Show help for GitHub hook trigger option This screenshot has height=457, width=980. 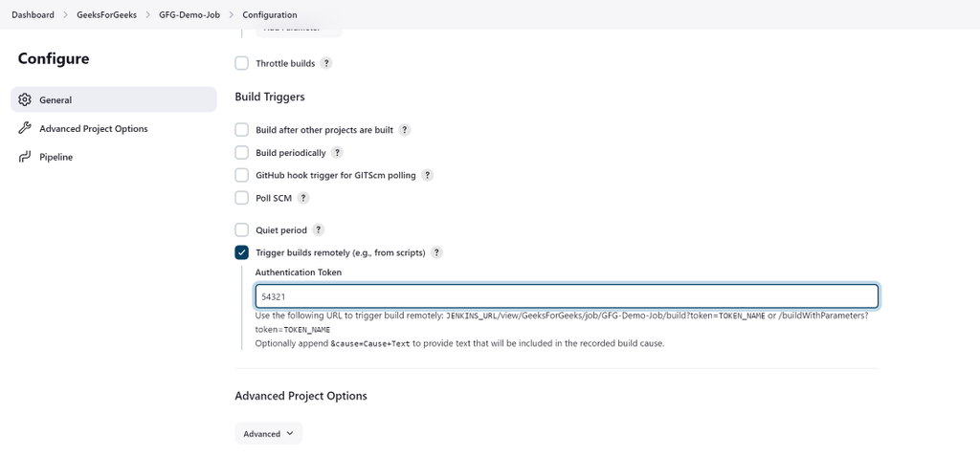(x=427, y=175)
